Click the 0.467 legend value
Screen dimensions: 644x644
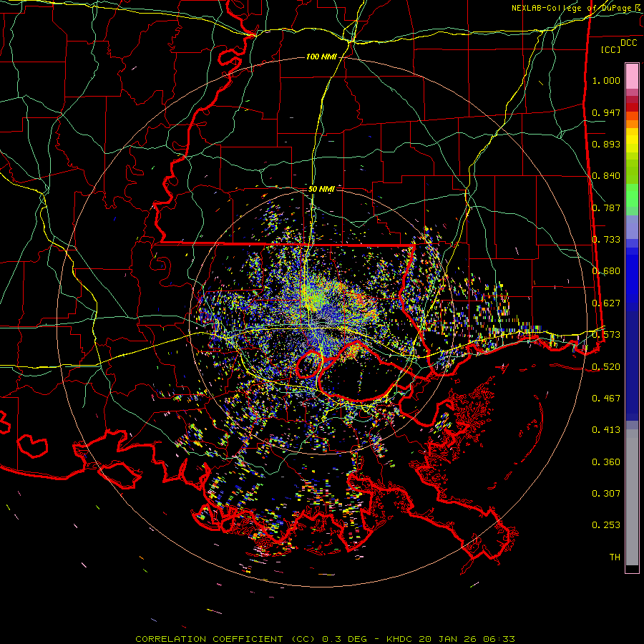click(x=606, y=399)
